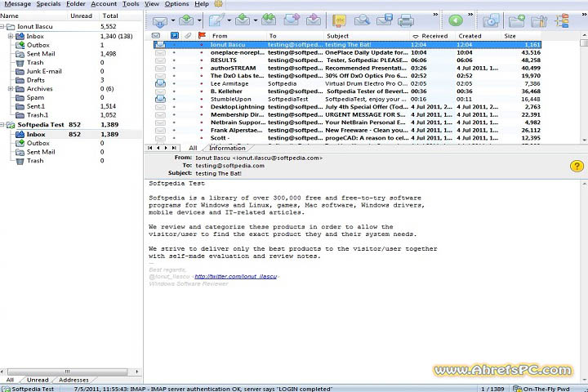Collapse the Softpedia Test account tree
This screenshot has width=588, height=392.
coord(2,124)
